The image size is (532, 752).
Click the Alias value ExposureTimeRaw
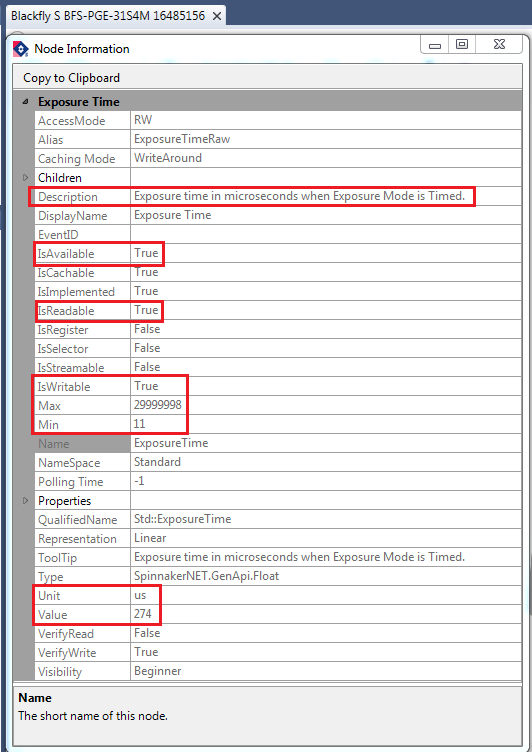(326, 140)
